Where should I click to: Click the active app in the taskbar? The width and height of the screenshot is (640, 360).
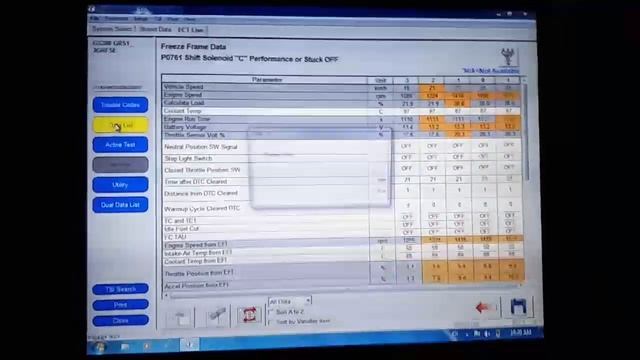tap(189, 345)
